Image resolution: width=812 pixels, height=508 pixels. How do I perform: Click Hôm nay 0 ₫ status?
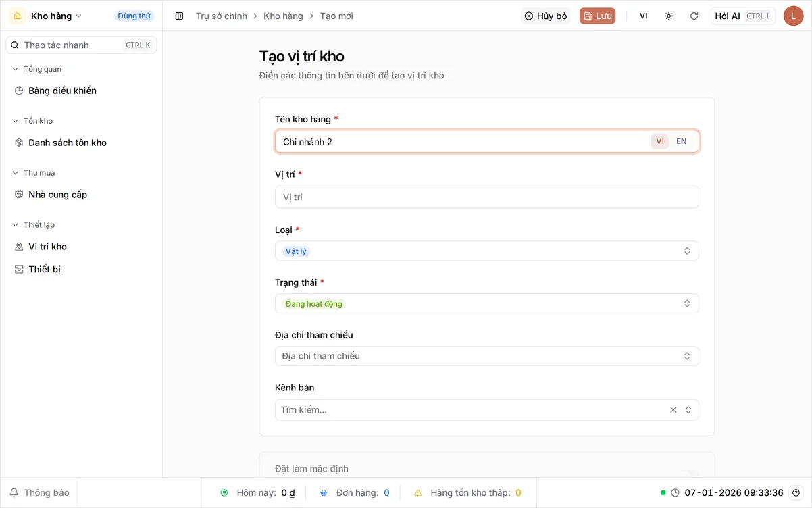pos(258,493)
